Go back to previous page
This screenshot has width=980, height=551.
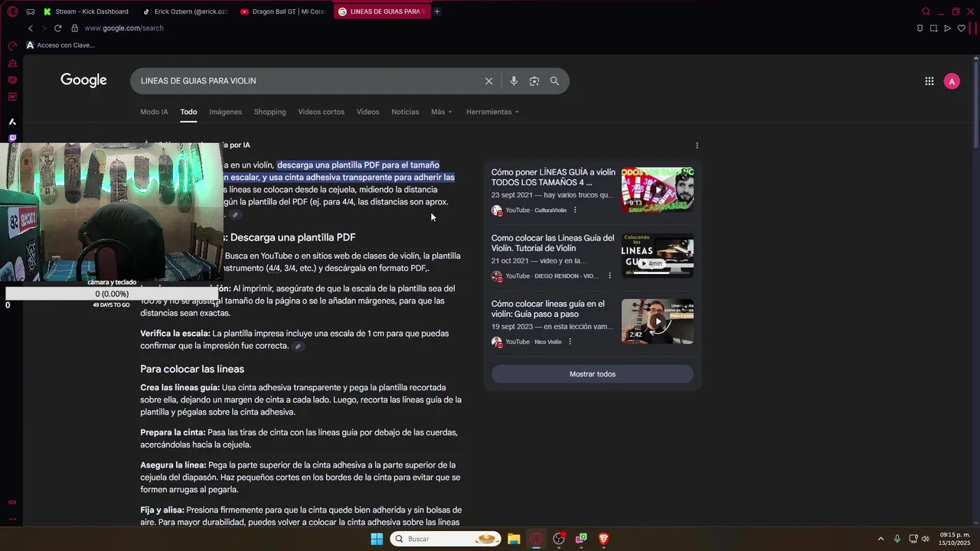[31, 28]
